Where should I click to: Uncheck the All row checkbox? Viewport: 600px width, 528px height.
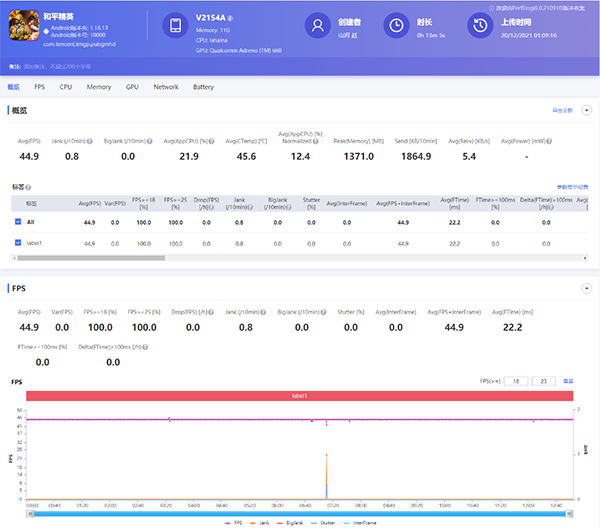18,222
